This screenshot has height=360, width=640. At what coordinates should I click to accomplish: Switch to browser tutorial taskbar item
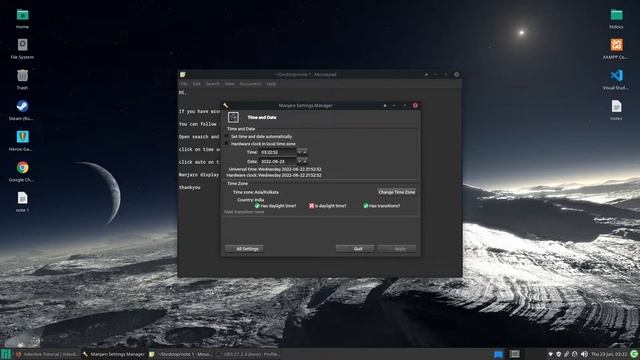coord(47,354)
